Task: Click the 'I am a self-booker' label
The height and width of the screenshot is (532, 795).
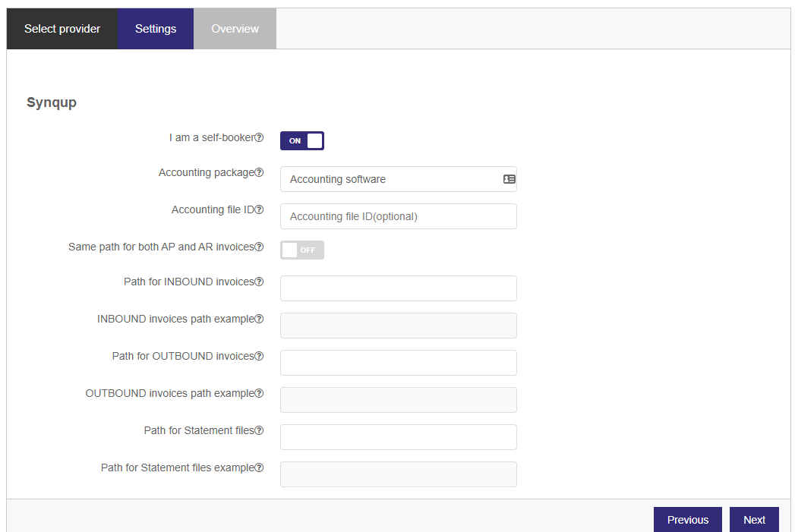Action: click(212, 137)
